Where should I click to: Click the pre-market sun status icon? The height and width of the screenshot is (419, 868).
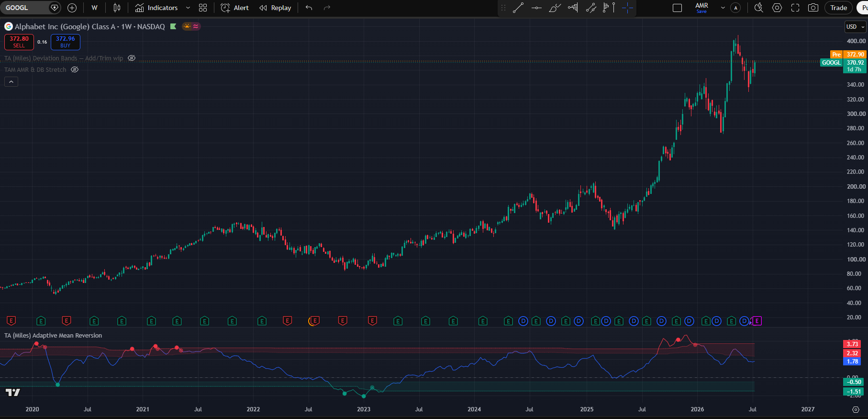tap(187, 26)
